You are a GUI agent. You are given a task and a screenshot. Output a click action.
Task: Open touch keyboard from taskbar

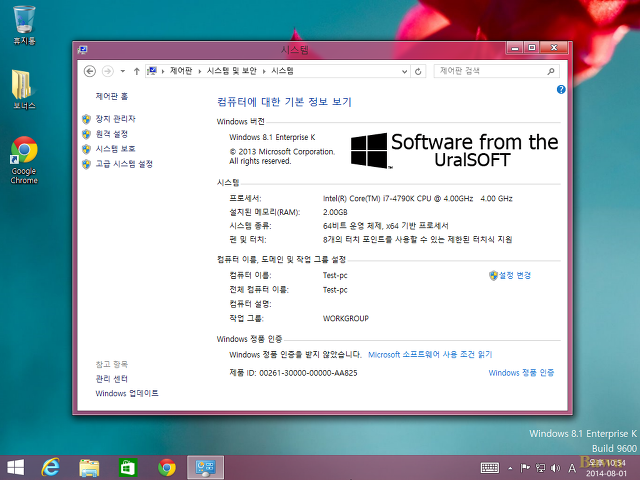[490, 468]
